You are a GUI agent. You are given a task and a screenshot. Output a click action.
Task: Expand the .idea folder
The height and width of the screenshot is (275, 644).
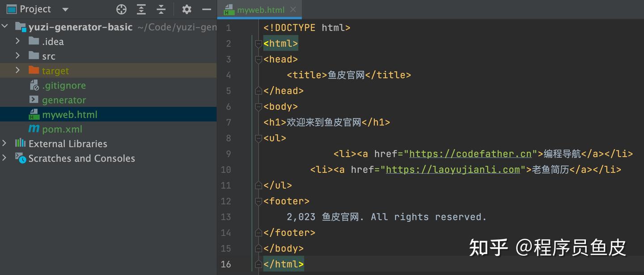pyautogui.click(x=18, y=41)
